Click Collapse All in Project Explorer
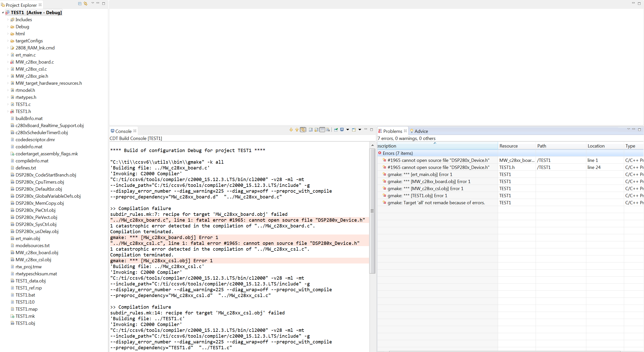The image size is (644, 352). [x=80, y=4]
